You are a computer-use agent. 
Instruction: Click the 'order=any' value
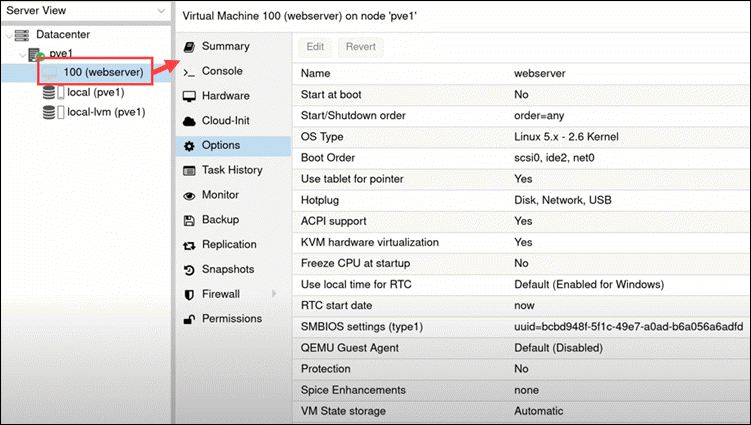point(539,115)
